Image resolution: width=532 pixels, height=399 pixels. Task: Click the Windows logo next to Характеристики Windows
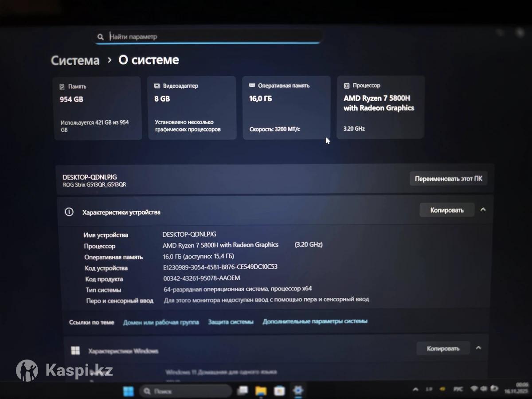coord(76,351)
